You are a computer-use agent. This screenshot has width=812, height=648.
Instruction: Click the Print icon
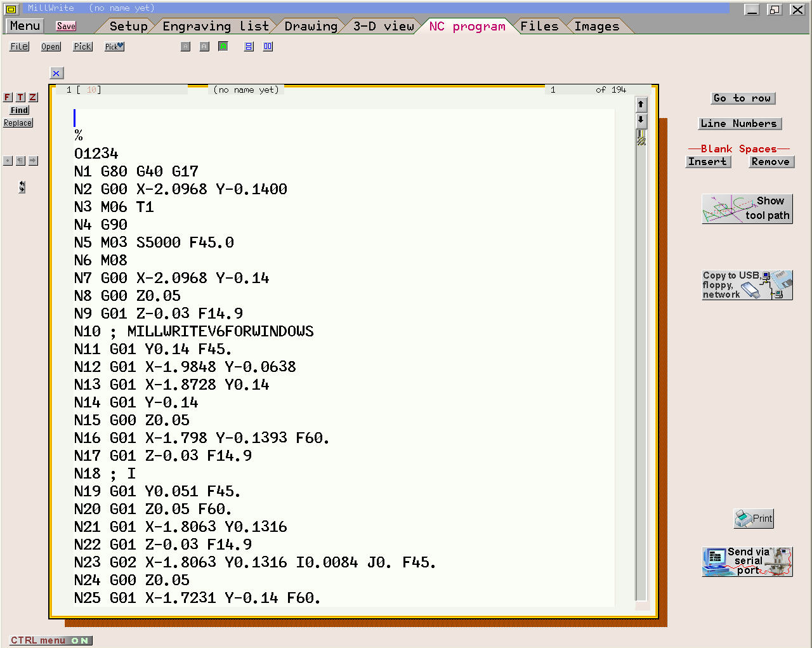[753, 518]
